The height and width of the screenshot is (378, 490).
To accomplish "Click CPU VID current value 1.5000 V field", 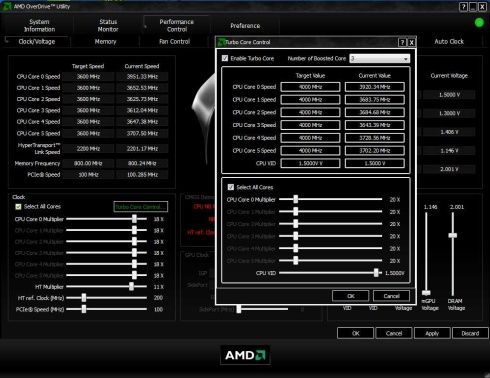I will point(375,163).
